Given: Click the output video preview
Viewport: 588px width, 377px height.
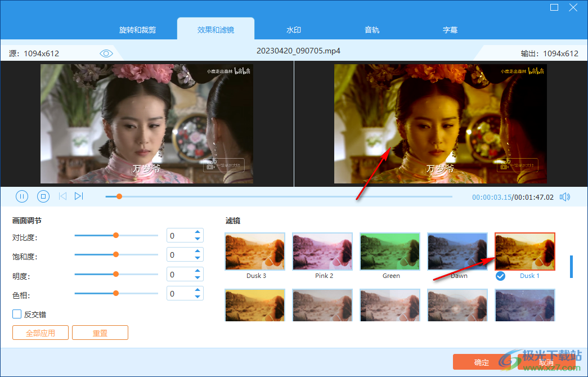Looking at the screenshot, I should click(440, 123).
